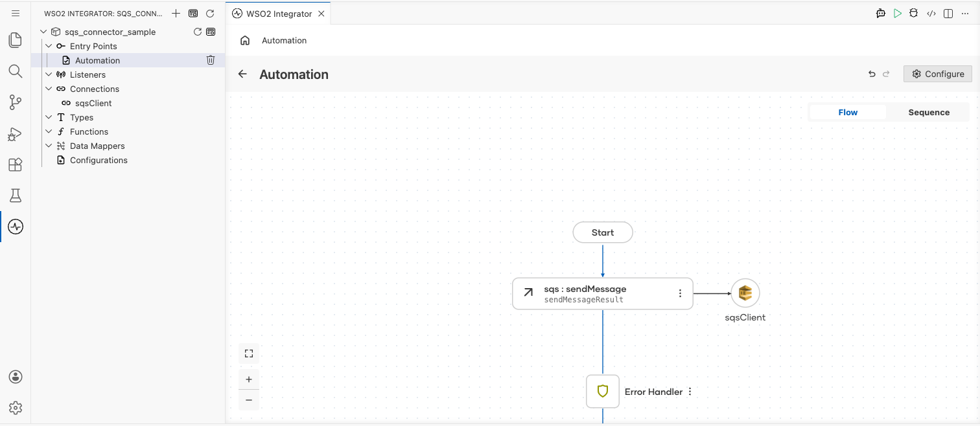The image size is (980, 426).
Task: Switch to Sequence view
Action: pyautogui.click(x=929, y=112)
